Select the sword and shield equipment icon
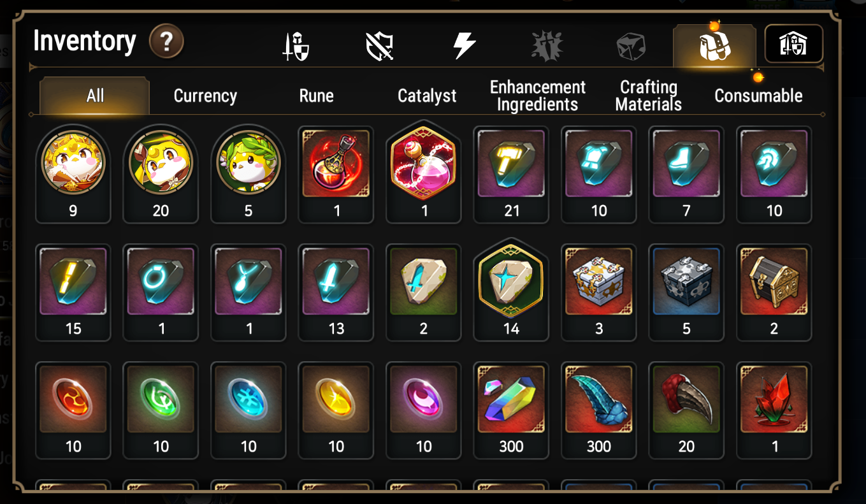 point(296,47)
